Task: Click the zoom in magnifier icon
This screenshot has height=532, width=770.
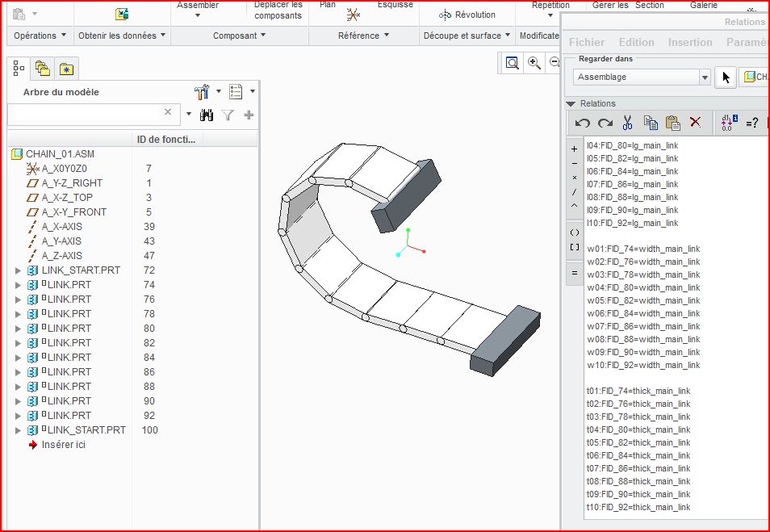Action: coord(534,63)
